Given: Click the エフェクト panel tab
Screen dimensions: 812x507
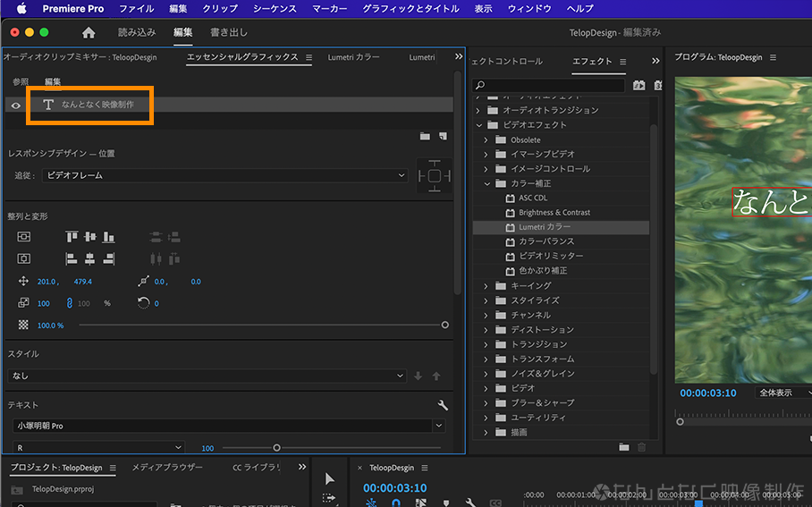Looking at the screenshot, I should (x=592, y=61).
